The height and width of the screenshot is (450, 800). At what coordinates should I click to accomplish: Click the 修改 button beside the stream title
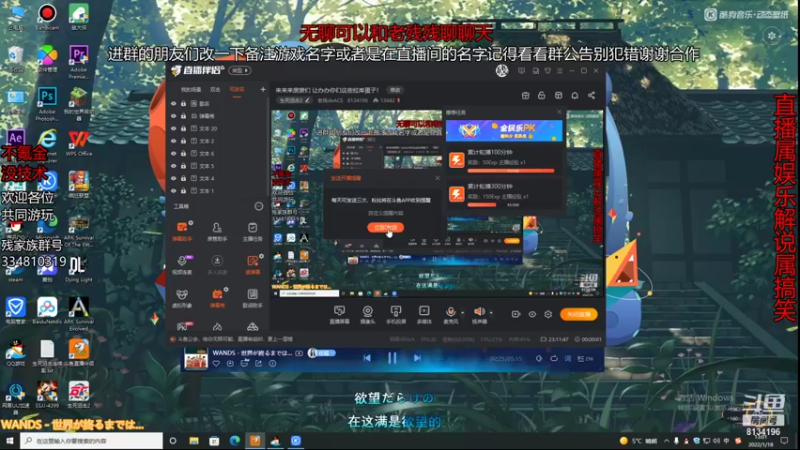coord(395,90)
